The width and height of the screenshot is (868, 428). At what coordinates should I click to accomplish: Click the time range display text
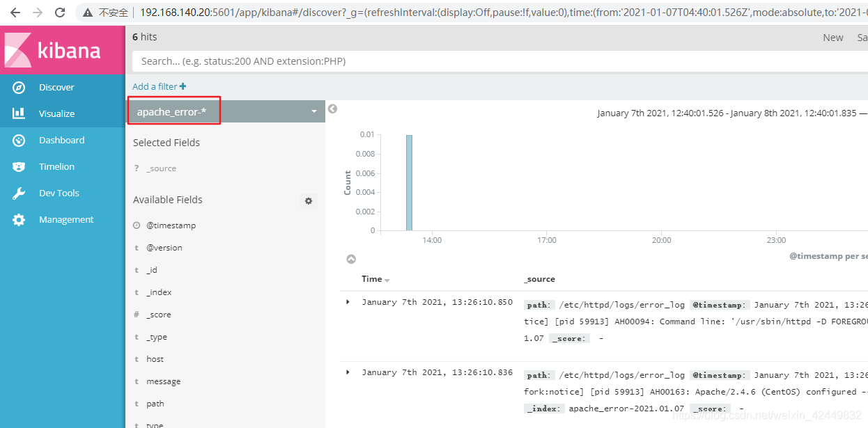[731, 113]
